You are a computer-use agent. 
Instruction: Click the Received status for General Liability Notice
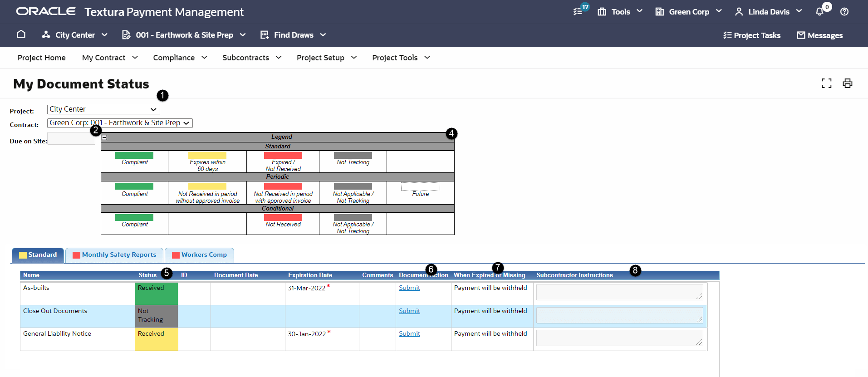click(x=157, y=339)
